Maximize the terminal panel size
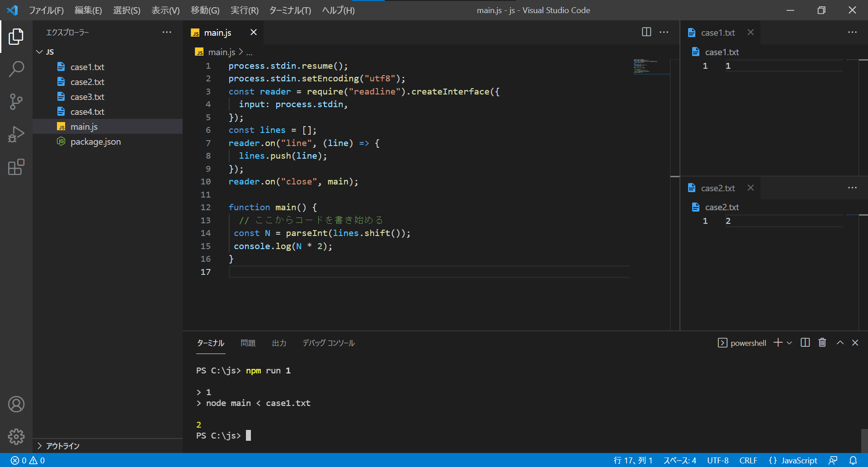The width and height of the screenshot is (868, 467). (x=840, y=343)
